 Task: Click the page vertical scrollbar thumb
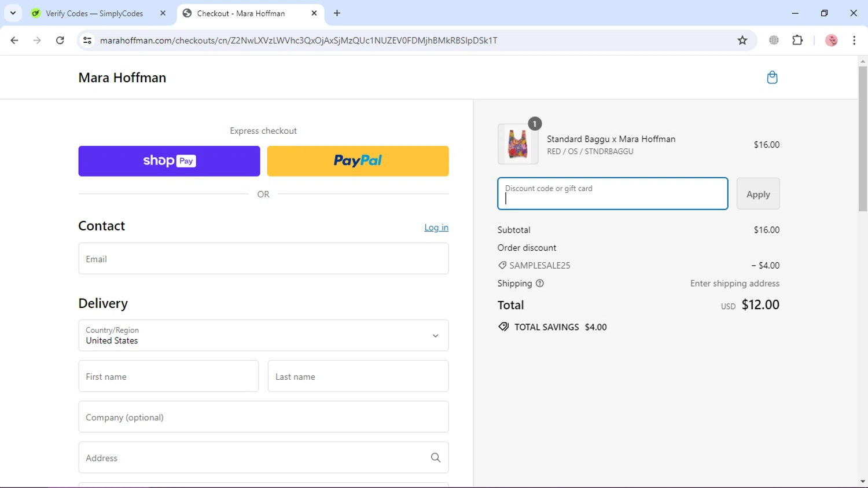[863, 139]
